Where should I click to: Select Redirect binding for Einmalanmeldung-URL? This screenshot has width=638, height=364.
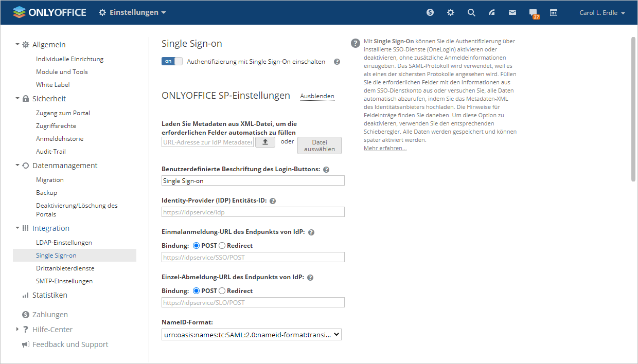pyautogui.click(x=222, y=246)
